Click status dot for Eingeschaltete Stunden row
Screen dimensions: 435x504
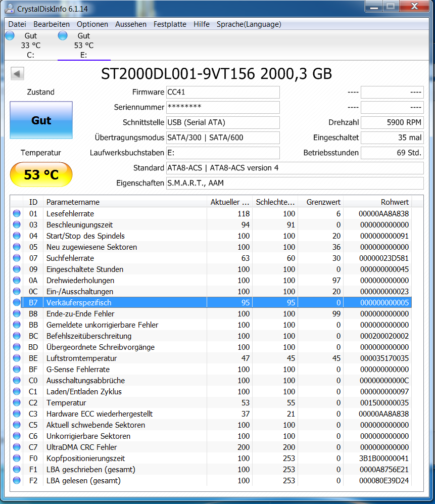click(x=17, y=269)
